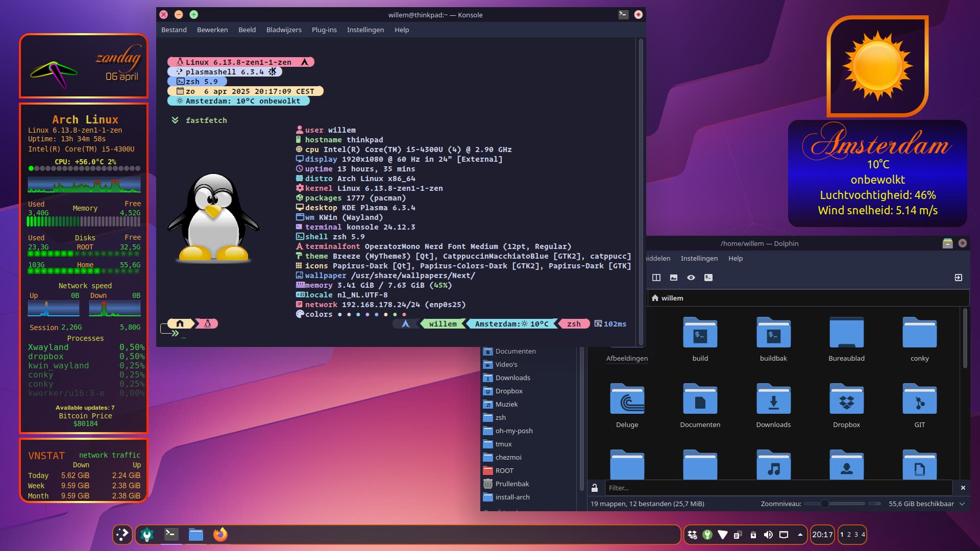Image resolution: width=980 pixels, height=551 pixels.
Task: Select the music folder icon in Dolphin
Action: pyautogui.click(x=773, y=464)
